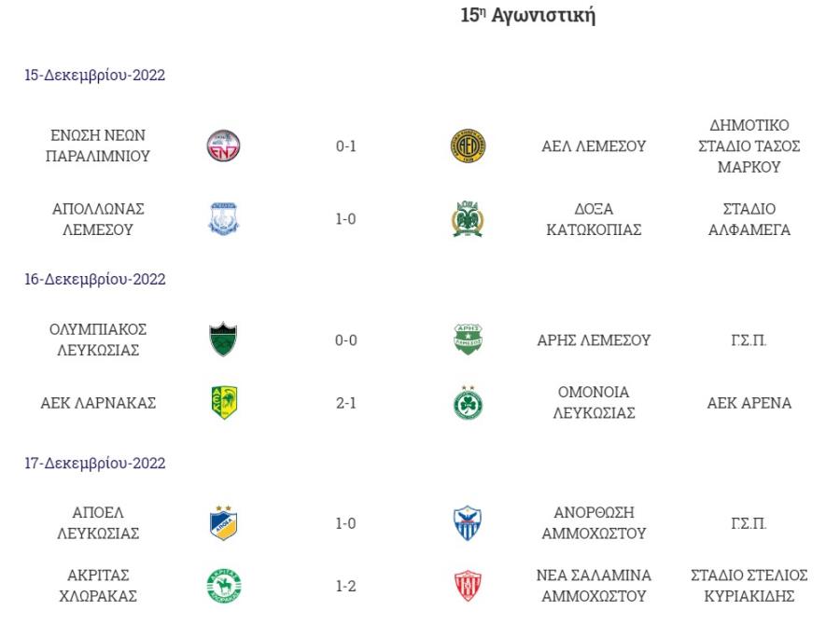
Task: Click the Ολυμπιακός Λευκωσίας shield logo
Action: (223, 340)
